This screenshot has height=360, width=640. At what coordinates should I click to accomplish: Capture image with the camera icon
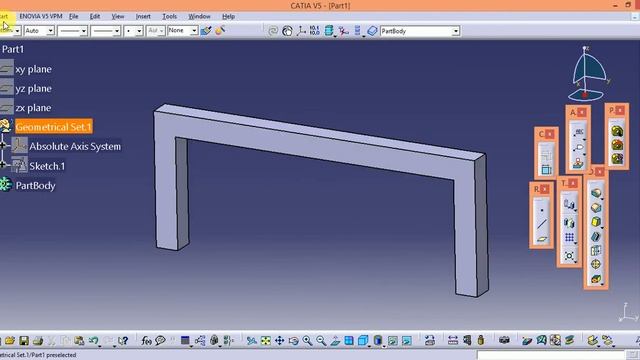tap(504, 340)
